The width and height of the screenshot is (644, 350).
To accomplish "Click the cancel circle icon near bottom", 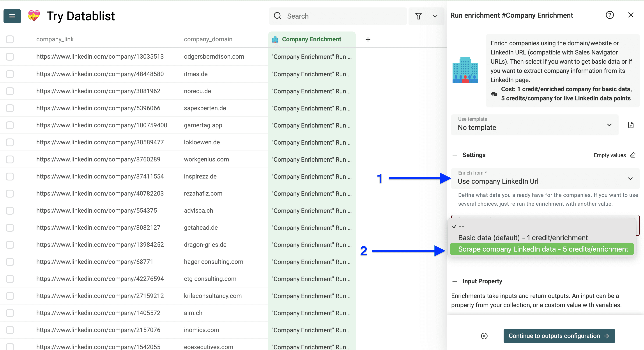I will pos(485,336).
